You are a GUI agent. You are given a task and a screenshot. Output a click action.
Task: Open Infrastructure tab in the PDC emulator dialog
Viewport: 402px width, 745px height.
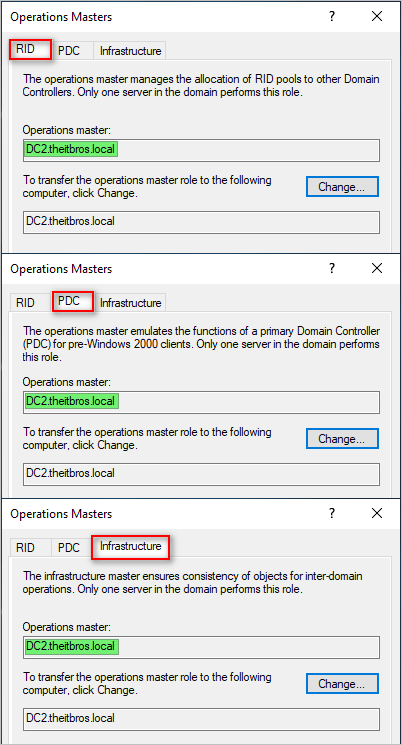pyautogui.click(x=130, y=303)
